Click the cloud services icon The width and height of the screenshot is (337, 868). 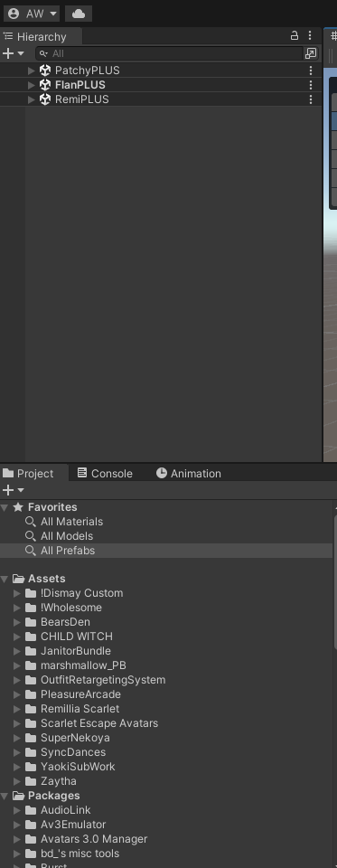click(79, 14)
